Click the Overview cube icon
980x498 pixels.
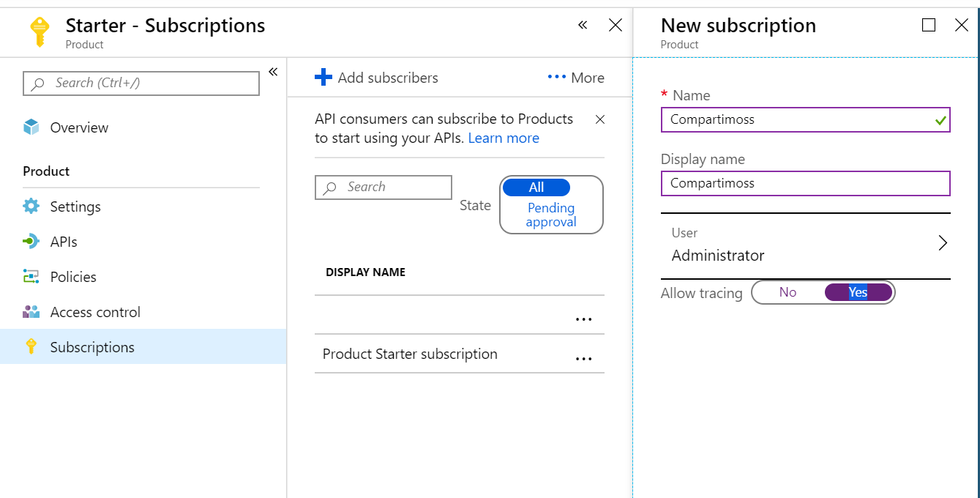point(31,127)
